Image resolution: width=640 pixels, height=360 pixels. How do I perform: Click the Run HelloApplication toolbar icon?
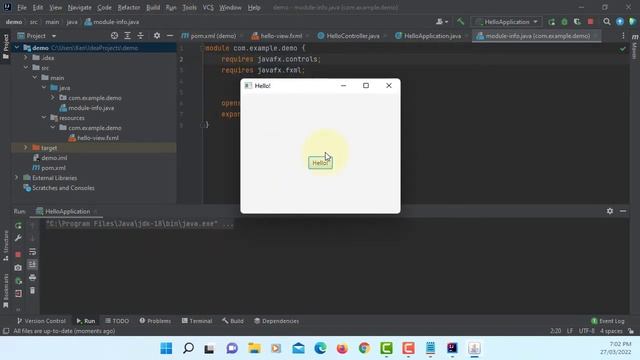tap(551, 22)
